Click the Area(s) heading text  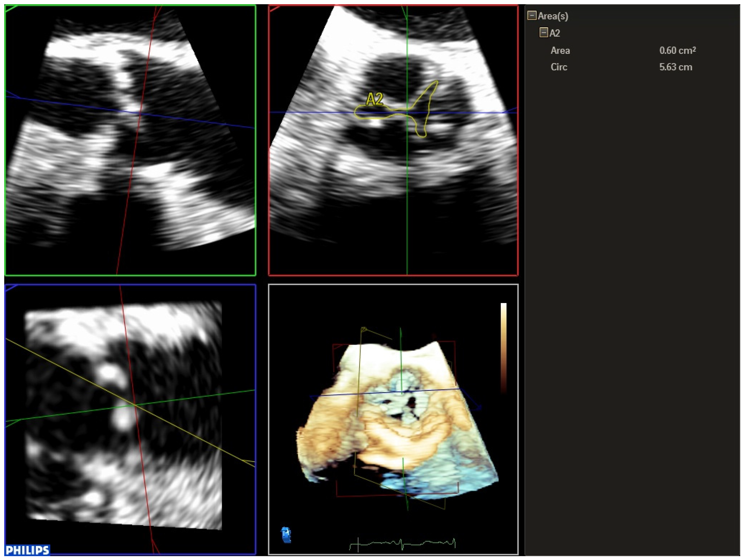click(553, 16)
